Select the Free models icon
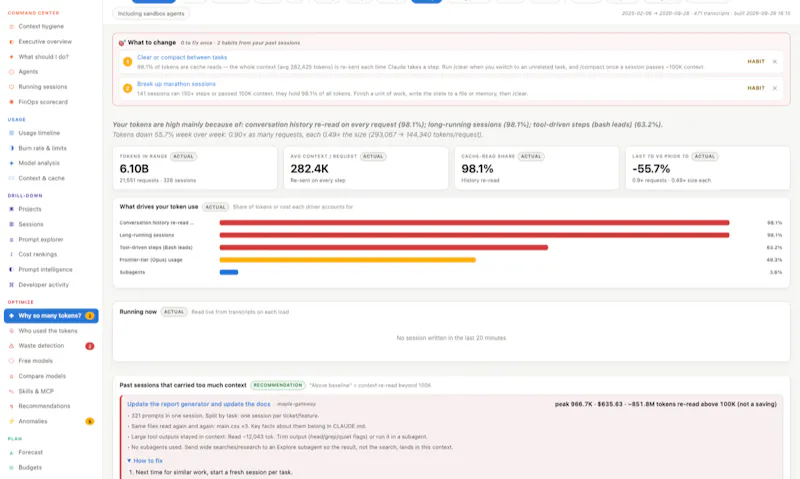The height and width of the screenshot is (479, 800). pyautogui.click(x=11, y=361)
